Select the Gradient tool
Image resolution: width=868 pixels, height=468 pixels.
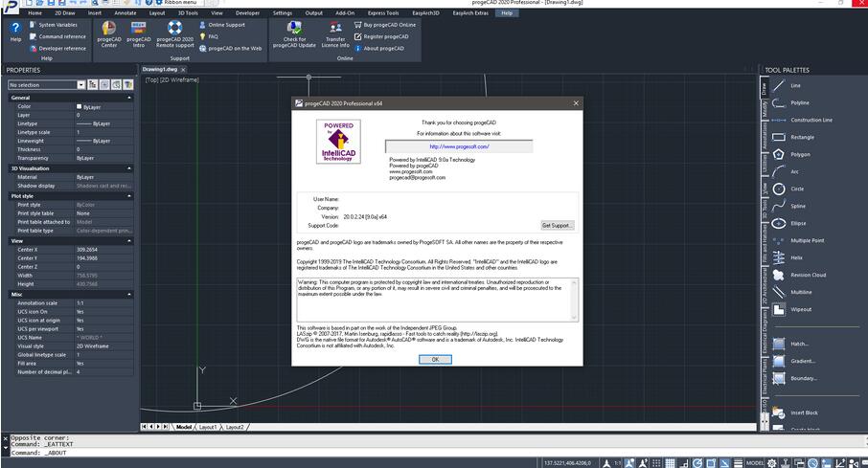coord(794,361)
